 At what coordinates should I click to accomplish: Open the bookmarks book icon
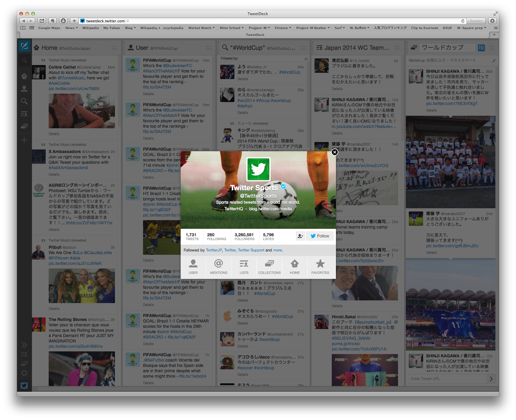23,28
